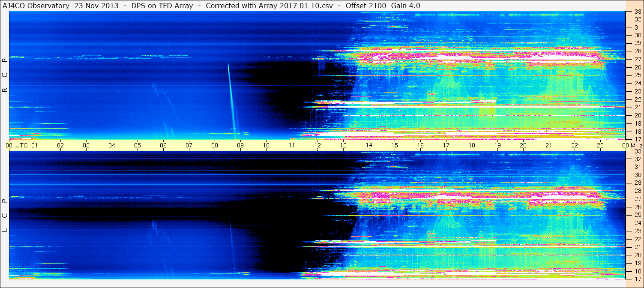644x288 pixels.
Task: Click the 20 MHz tick of RCP frequency scale
Action: 638,115
